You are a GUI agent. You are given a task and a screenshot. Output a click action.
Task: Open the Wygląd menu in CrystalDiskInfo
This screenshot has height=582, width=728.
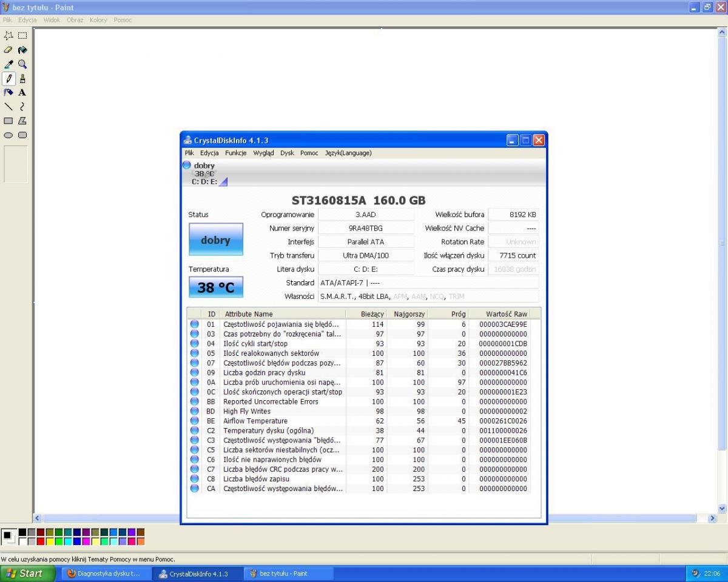(x=264, y=153)
